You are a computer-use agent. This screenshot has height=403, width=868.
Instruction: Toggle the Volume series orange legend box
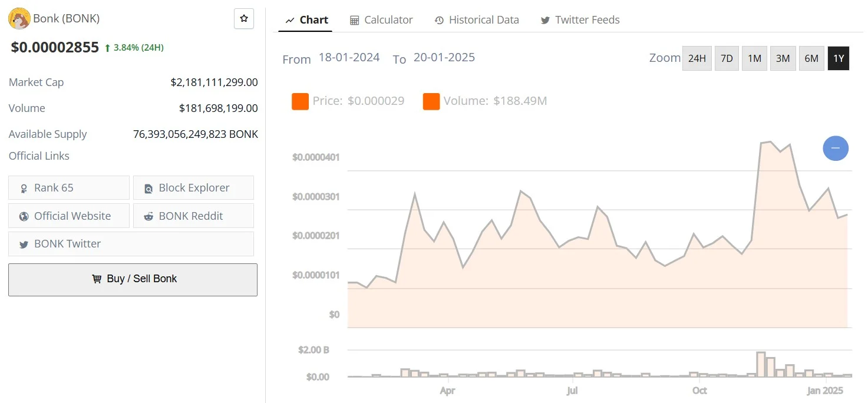(431, 101)
